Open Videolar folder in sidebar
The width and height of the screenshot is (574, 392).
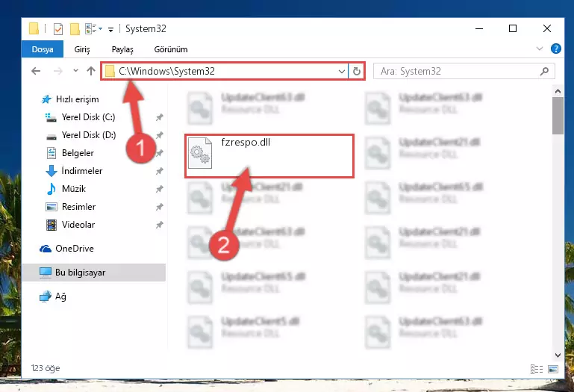(78, 225)
